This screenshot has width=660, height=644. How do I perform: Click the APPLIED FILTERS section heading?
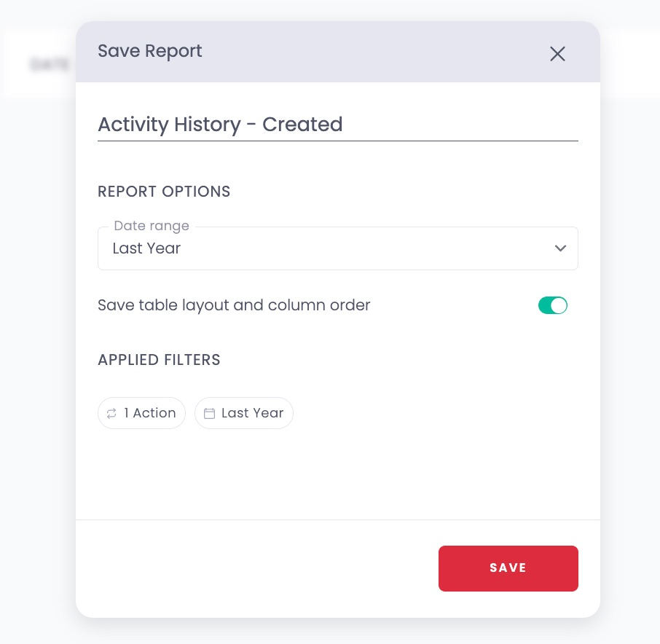(159, 361)
